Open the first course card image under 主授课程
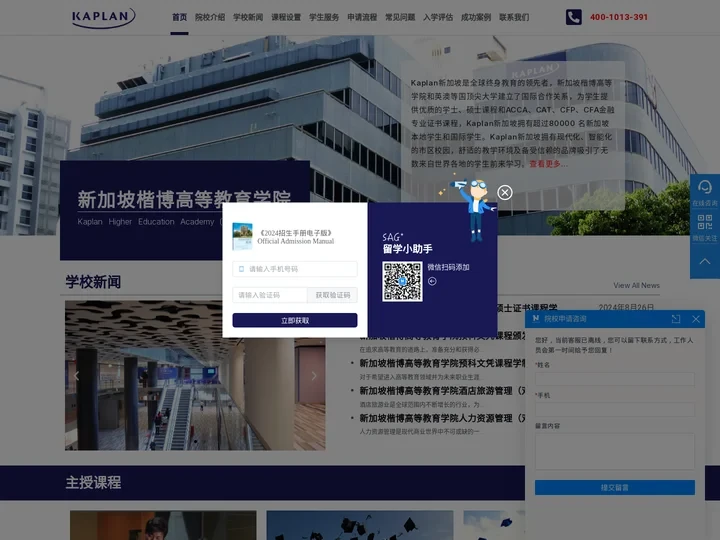 163,525
